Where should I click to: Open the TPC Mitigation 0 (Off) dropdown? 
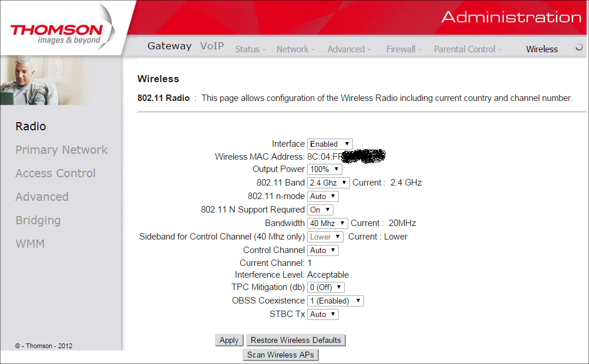tap(326, 287)
